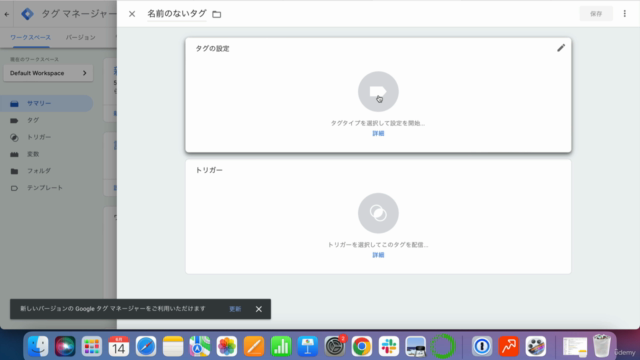Open Calendar showing 14 in the Dock
The image size is (640, 360).
[119, 347]
